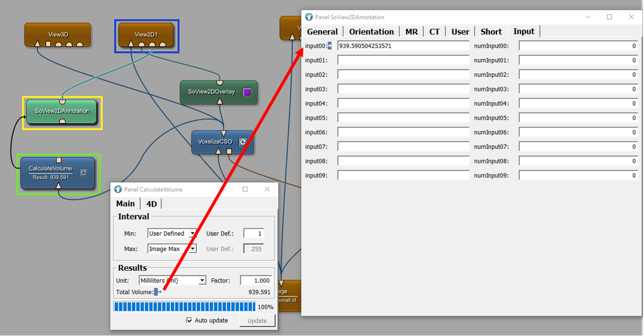Click the Min User Def. value field

click(254, 234)
